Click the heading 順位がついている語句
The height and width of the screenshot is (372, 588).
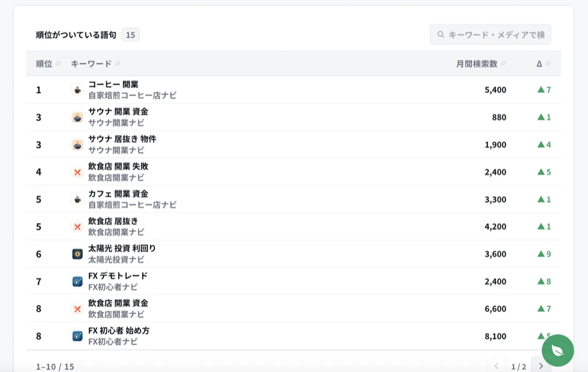(x=76, y=35)
